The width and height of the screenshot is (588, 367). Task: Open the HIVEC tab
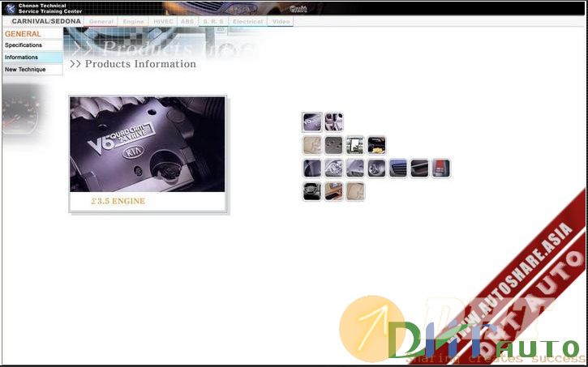(163, 21)
